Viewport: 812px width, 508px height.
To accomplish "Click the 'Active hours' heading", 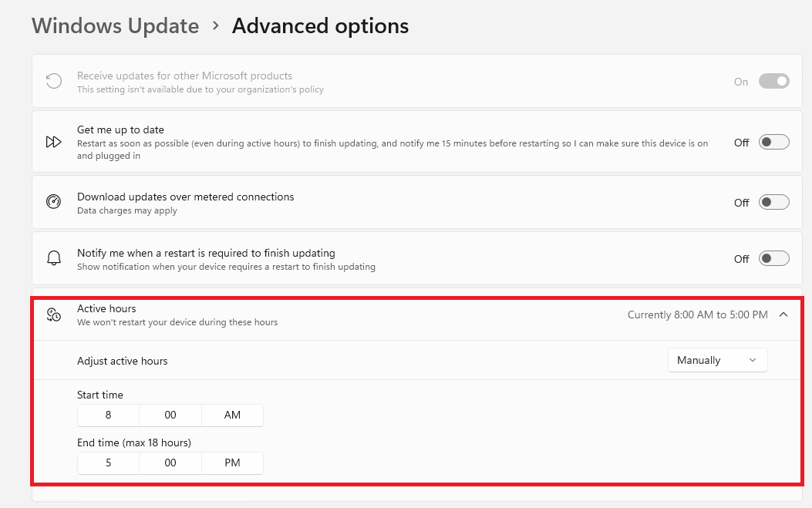I will pyautogui.click(x=106, y=308).
